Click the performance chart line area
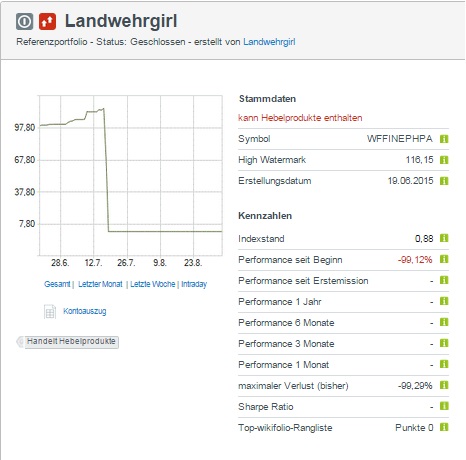466x460 pixels. (131, 176)
